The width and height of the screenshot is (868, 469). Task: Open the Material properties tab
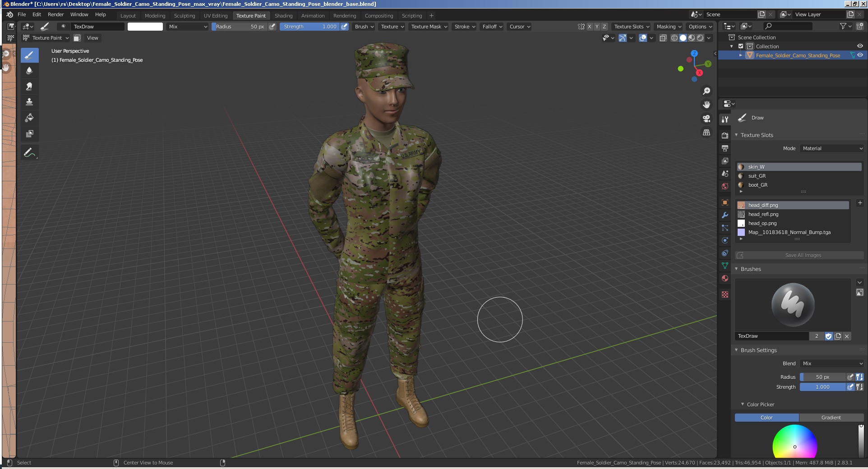pyautogui.click(x=725, y=278)
